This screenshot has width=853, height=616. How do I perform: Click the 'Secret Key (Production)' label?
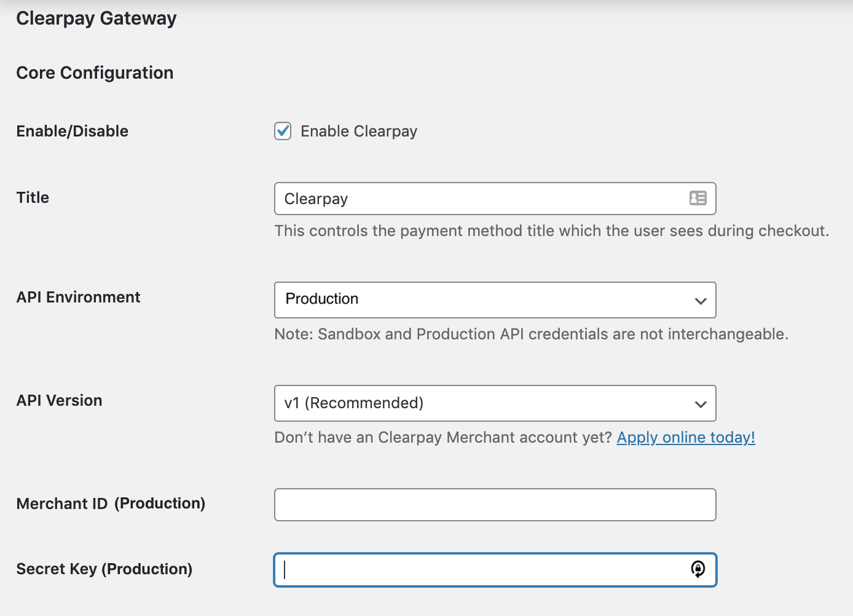[104, 569]
